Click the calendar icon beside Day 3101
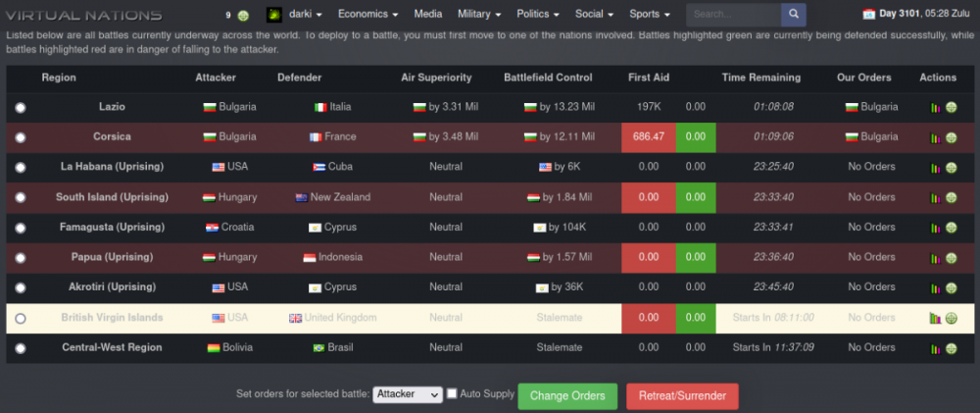 coord(868,14)
